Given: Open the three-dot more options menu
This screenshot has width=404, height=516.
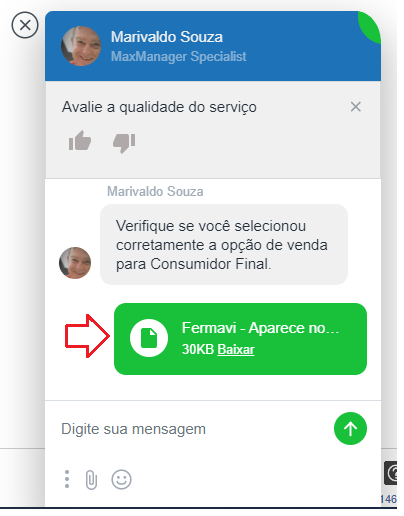Looking at the screenshot, I should pyautogui.click(x=67, y=479).
